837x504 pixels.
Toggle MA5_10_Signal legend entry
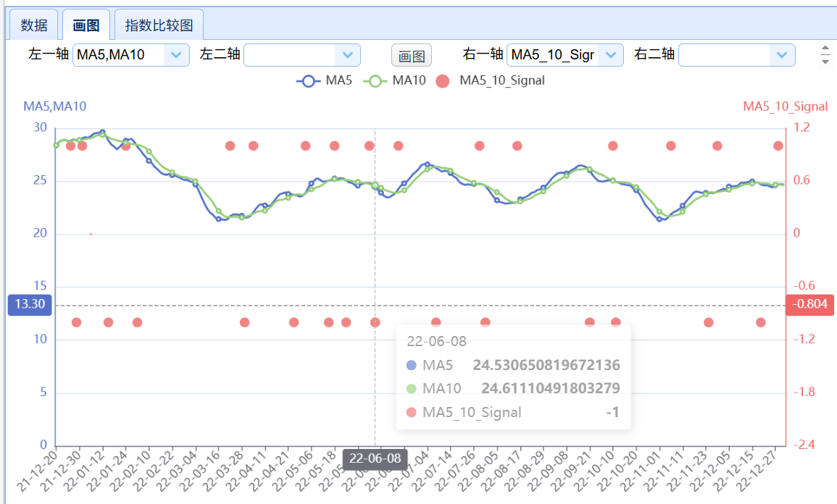click(x=491, y=81)
